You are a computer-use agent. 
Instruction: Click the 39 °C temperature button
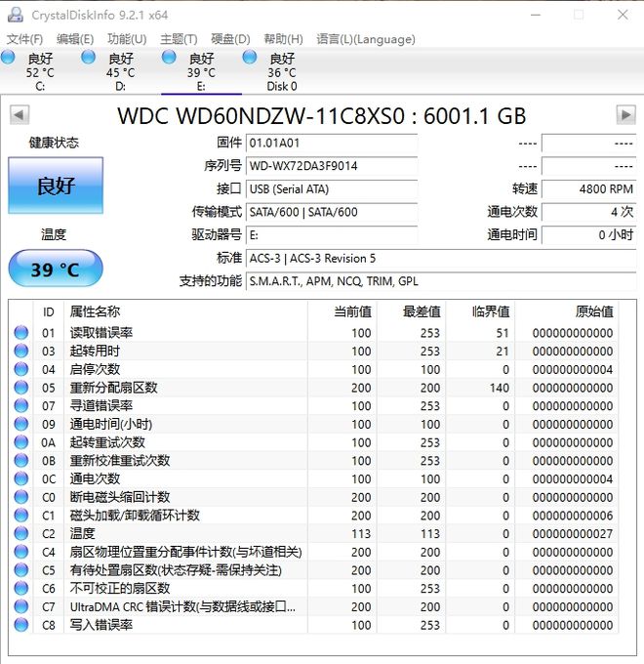tap(56, 269)
